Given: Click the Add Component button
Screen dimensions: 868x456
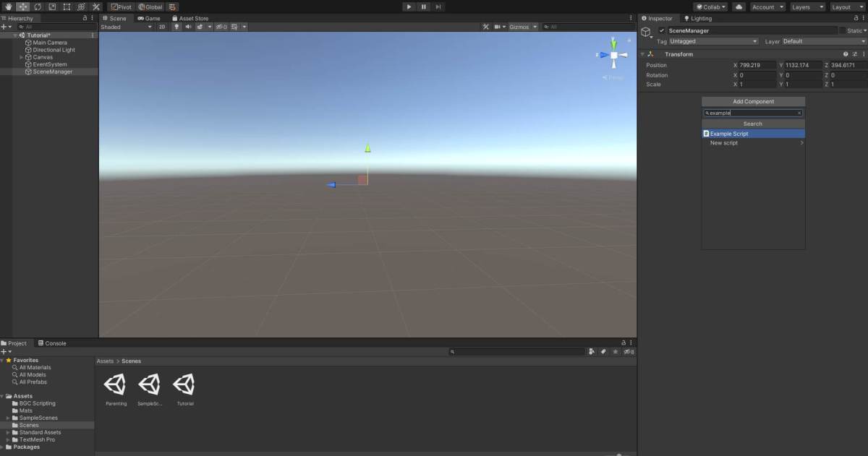Looking at the screenshot, I should point(753,101).
